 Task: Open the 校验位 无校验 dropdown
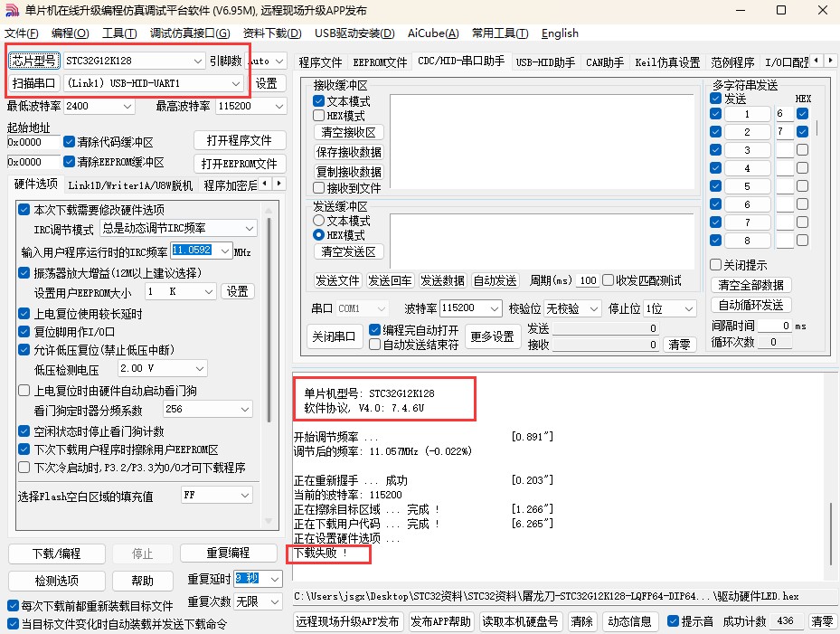coord(593,308)
